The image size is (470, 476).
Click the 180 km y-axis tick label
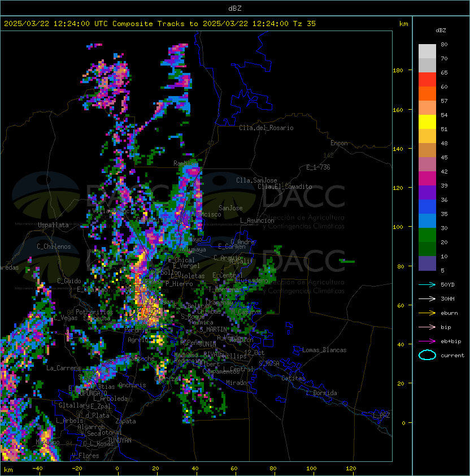398,71
